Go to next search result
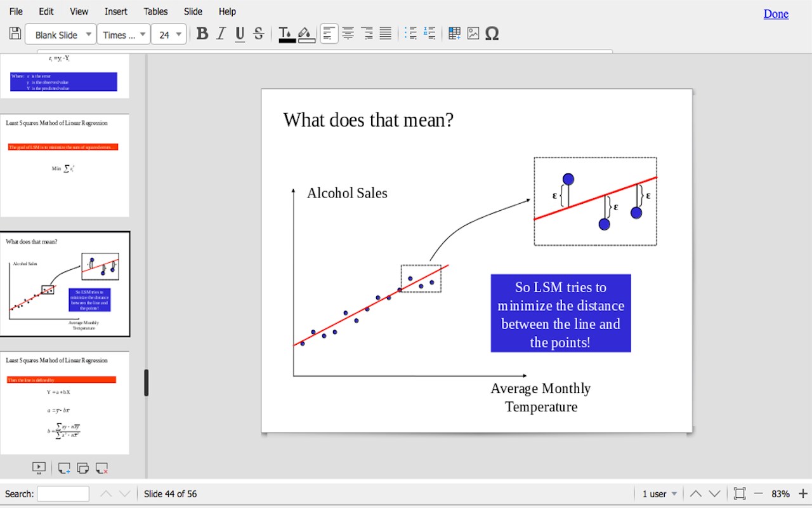The height and width of the screenshot is (508, 812). 125,493
